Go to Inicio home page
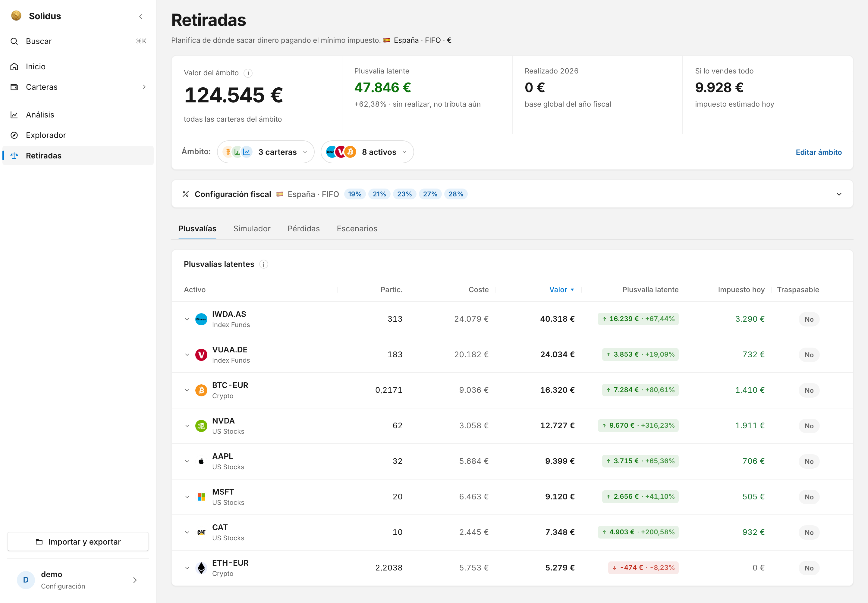This screenshot has height=603, width=868. 78,67
